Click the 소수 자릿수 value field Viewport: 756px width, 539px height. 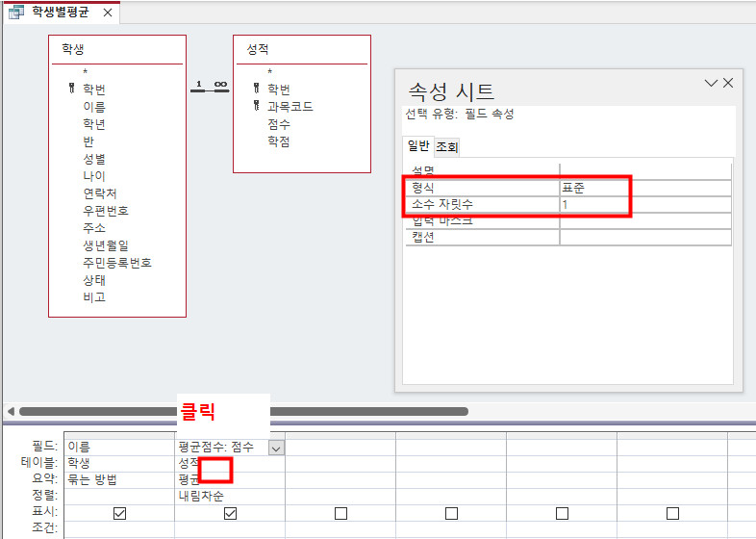644,205
